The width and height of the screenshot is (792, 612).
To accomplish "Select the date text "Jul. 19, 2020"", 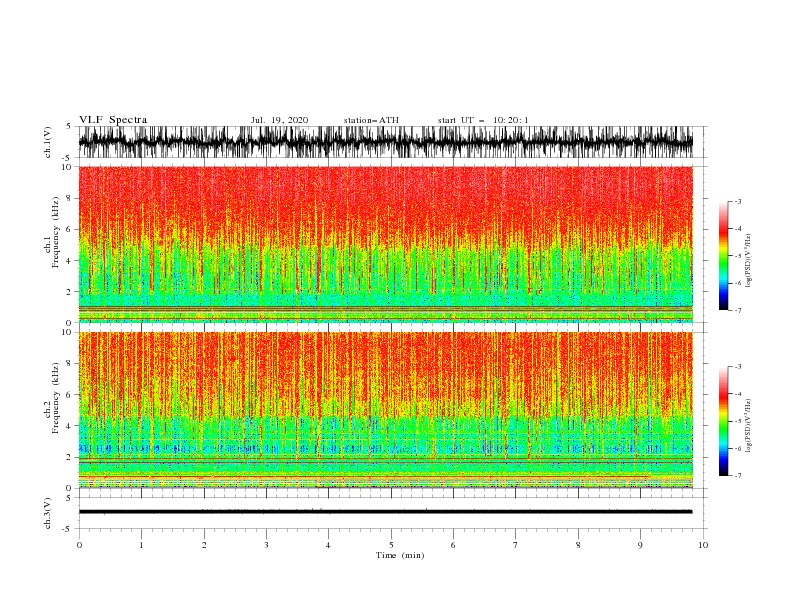I will pos(279,120).
